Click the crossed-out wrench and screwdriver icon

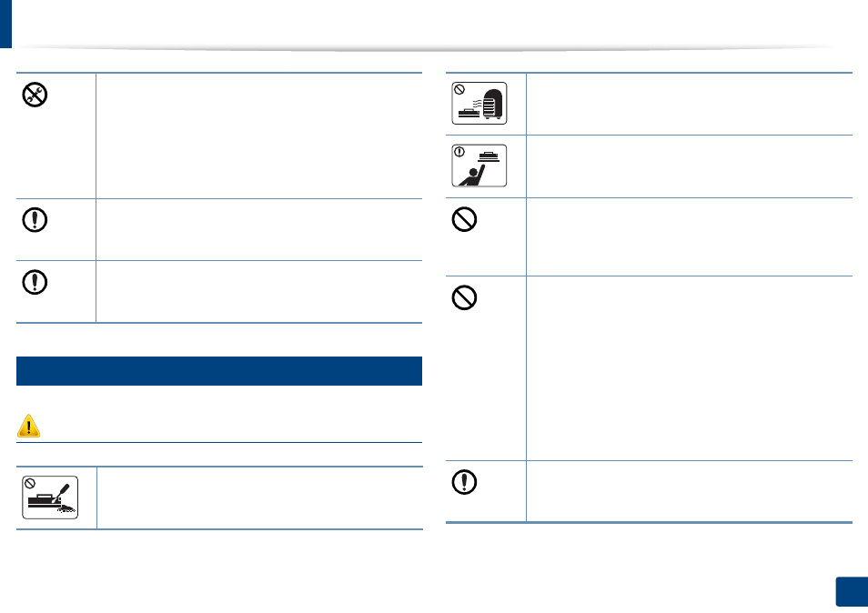35,95
